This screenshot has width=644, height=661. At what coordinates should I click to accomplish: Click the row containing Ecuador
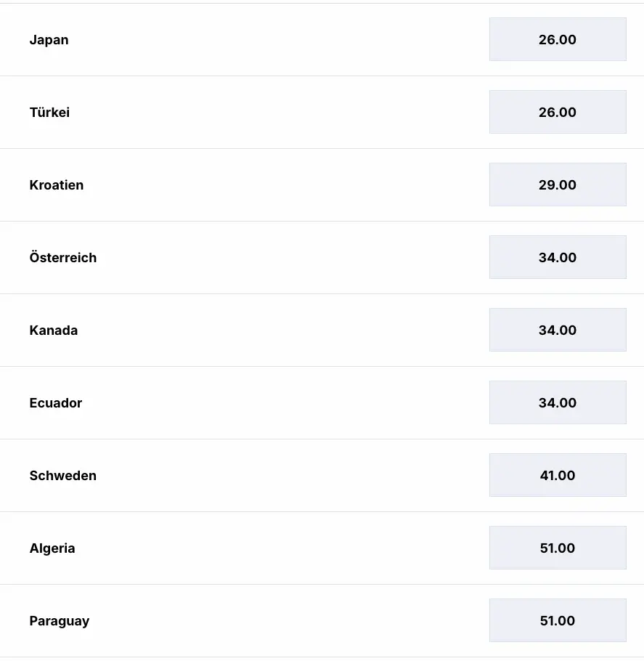290,402
